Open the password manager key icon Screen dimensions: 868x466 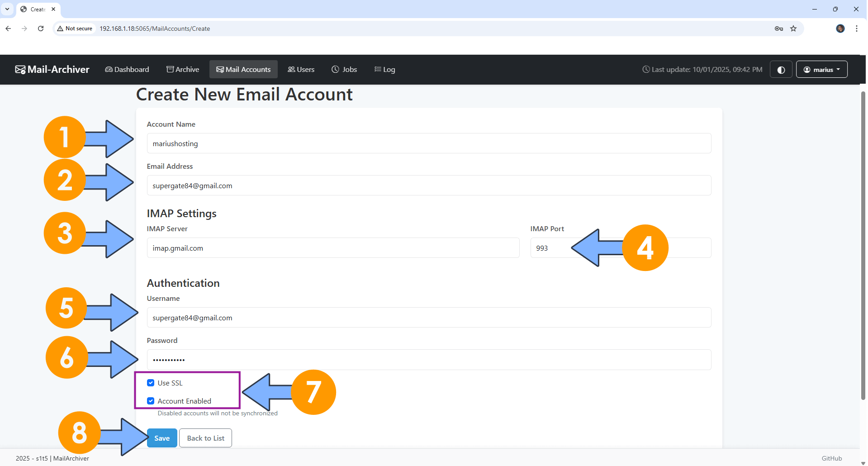click(x=778, y=29)
